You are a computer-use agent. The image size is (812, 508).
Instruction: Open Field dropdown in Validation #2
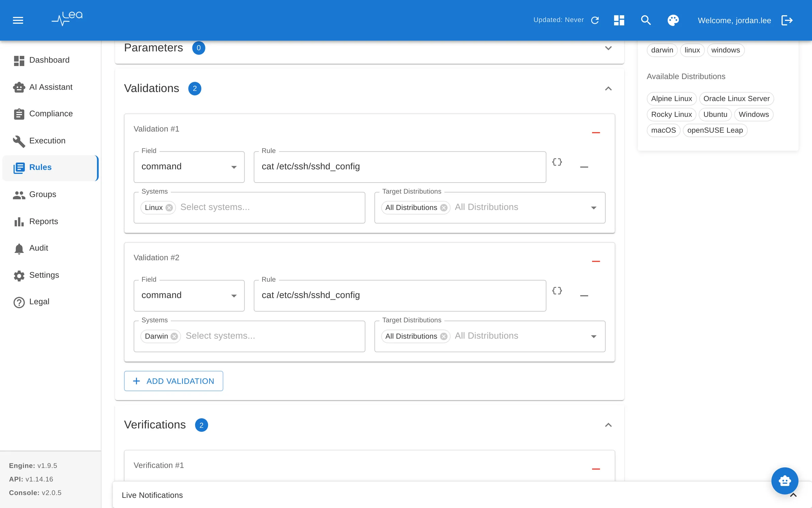pyautogui.click(x=189, y=296)
